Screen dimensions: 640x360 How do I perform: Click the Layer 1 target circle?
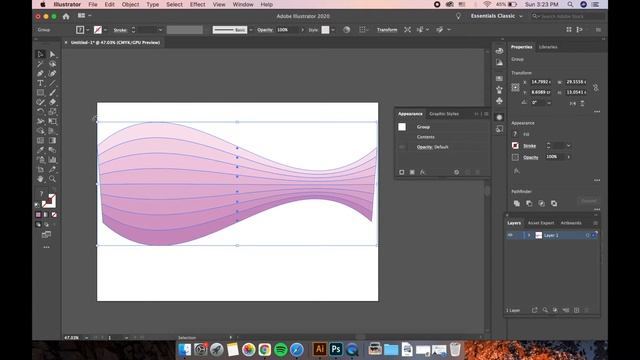[587, 235]
